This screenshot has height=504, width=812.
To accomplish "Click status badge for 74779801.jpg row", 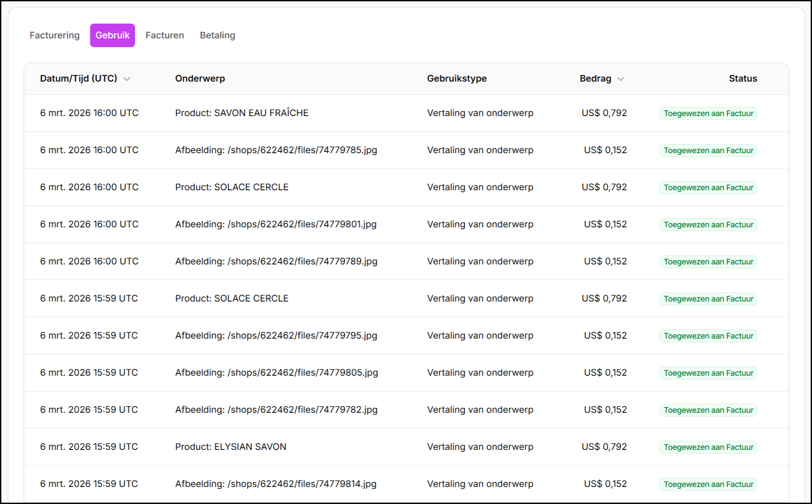I will point(708,225).
